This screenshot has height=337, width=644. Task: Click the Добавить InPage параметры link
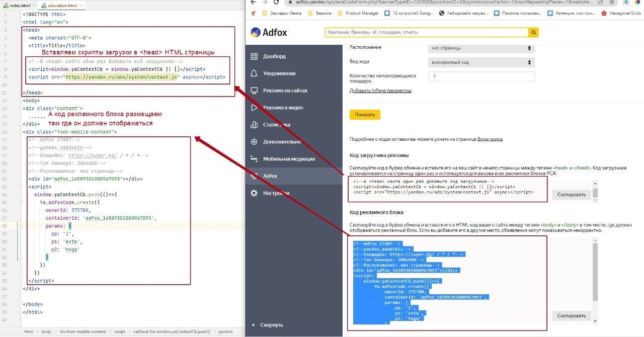(x=380, y=91)
